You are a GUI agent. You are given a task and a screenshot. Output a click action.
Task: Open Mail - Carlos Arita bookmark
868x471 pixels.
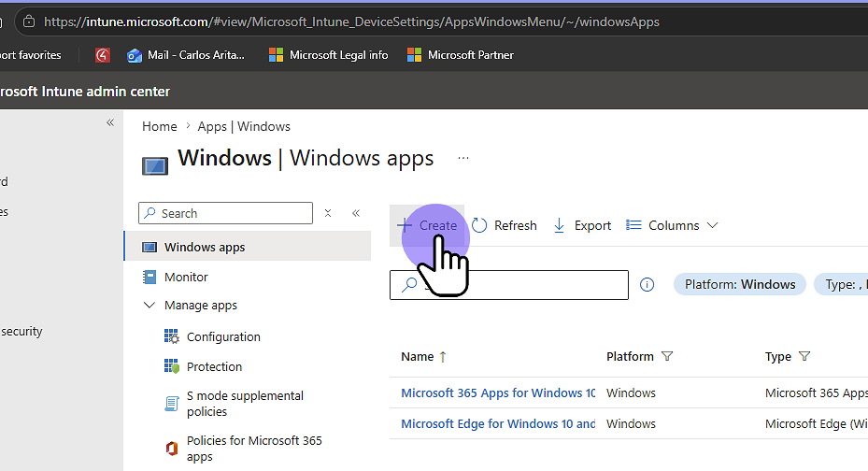tap(185, 55)
